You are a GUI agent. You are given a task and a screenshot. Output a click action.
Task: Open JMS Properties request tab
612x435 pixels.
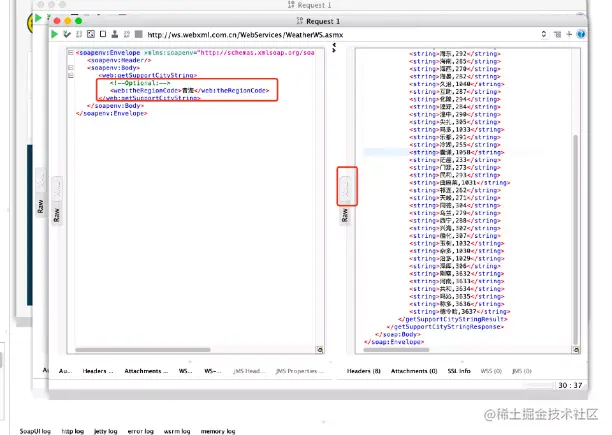click(300, 371)
